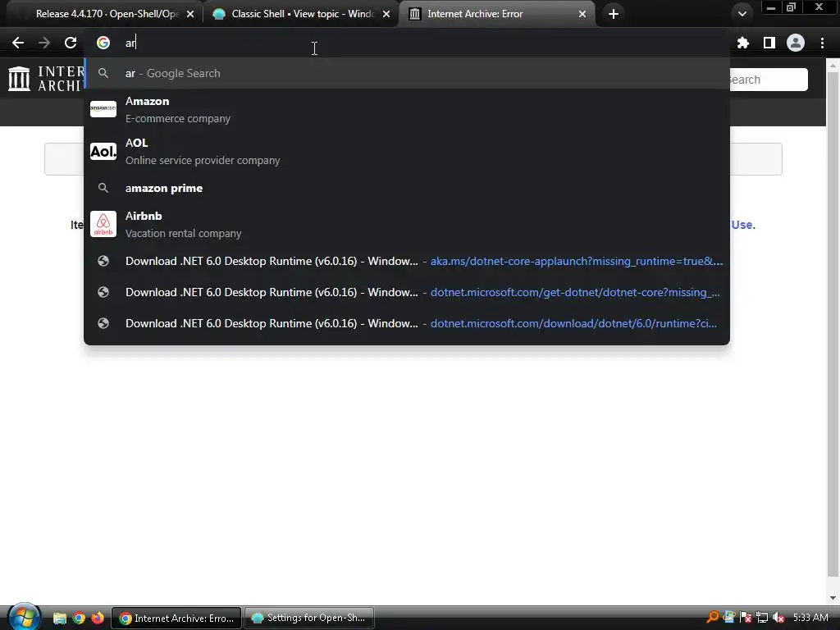Open a new tab with the plus button

pos(614,14)
